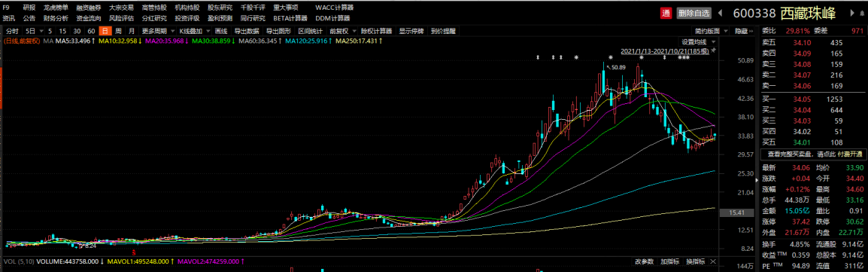Open 机构持股 menu item
This screenshot has height=272, width=868.
pos(187,8)
